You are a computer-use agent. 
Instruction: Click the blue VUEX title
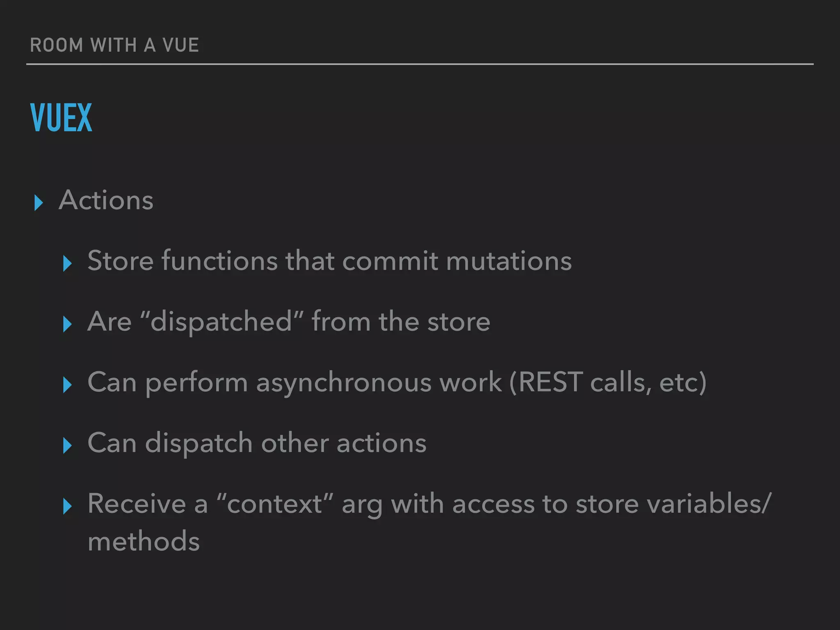[61, 118]
